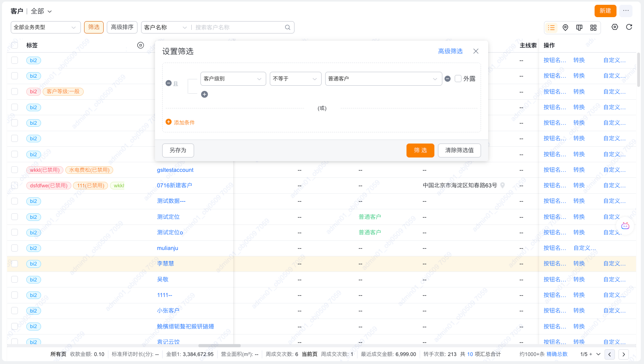Switch to kanban board view icon
Viewport: 644px width, 364px height.
click(x=579, y=28)
